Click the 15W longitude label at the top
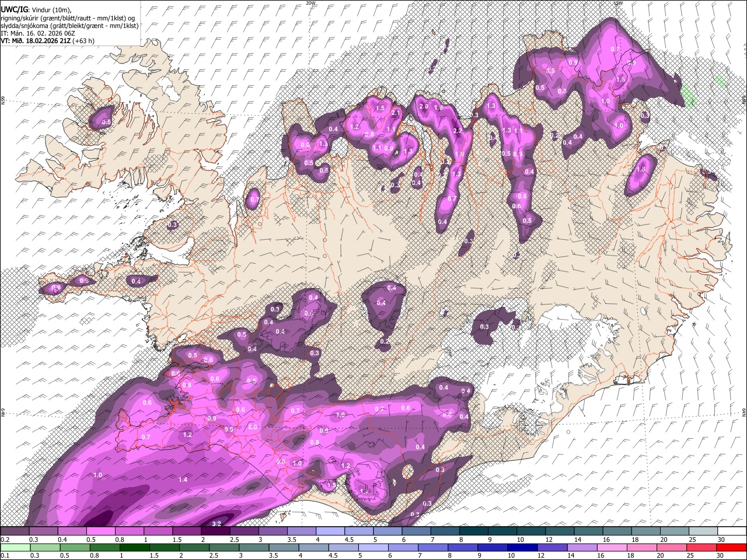 (x=618, y=3)
